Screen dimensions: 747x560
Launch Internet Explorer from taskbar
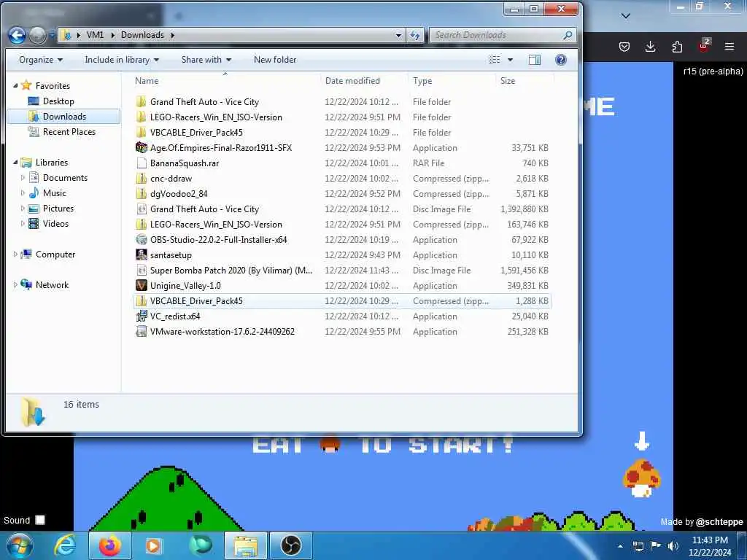(x=65, y=545)
